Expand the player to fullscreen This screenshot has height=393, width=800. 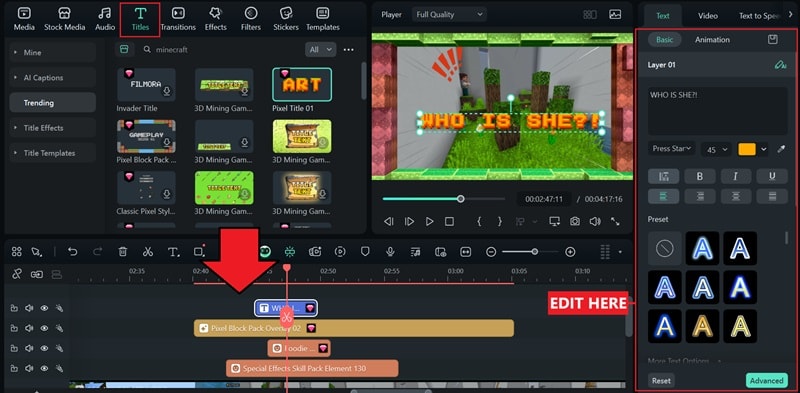pyautogui.click(x=615, y=222)
